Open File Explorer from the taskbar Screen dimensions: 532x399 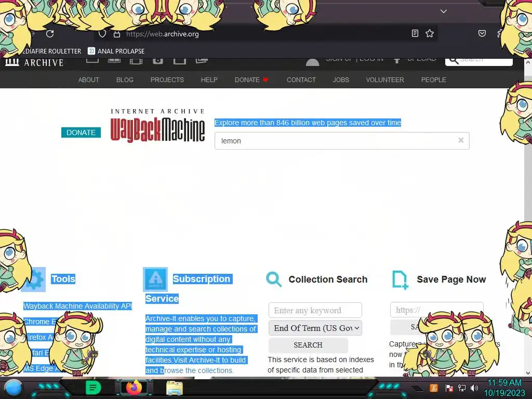[x=175, y=388]
